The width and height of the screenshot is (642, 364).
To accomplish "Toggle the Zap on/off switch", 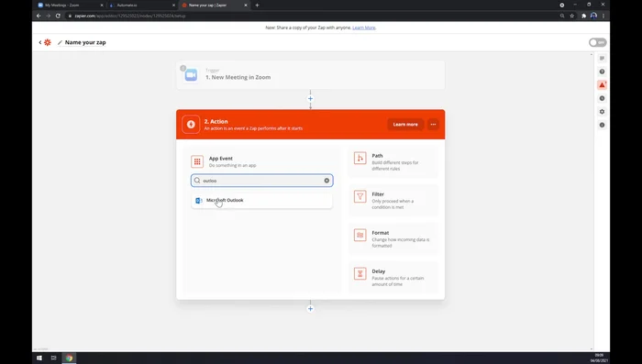I will pos(597,42).
